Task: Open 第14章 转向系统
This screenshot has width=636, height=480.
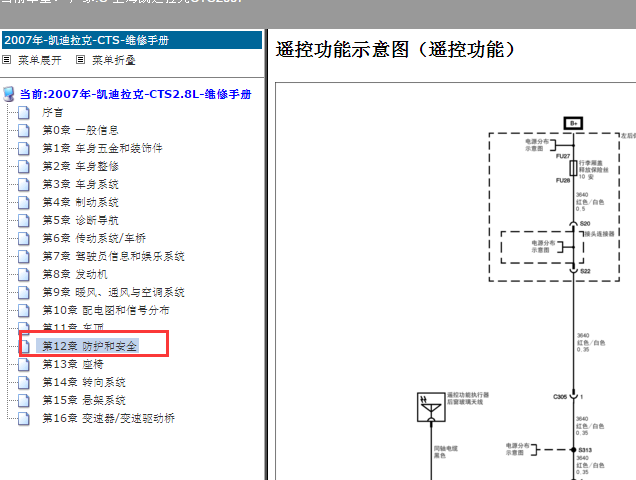Action: pyautogui.click(x=84, y=382)
